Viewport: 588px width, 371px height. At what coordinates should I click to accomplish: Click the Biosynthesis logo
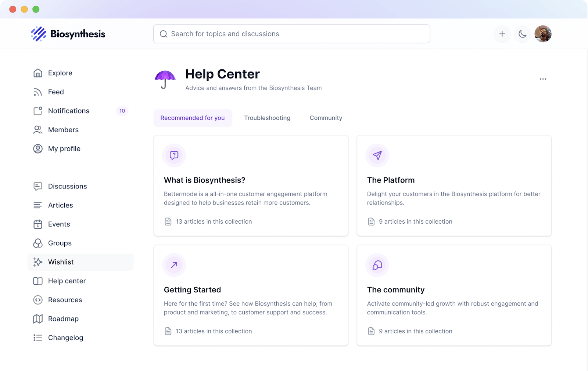tap(68, 34)
